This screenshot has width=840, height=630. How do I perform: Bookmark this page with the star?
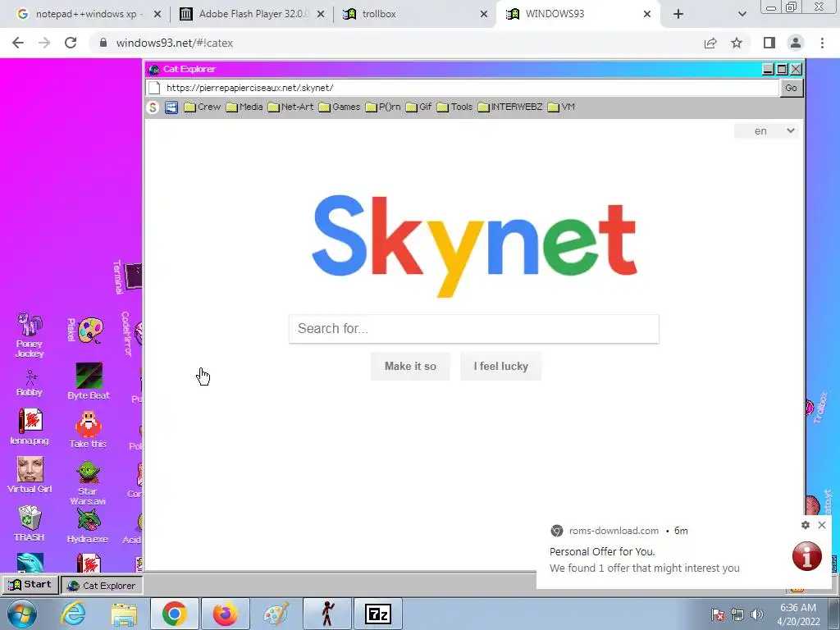pos(737,43)
